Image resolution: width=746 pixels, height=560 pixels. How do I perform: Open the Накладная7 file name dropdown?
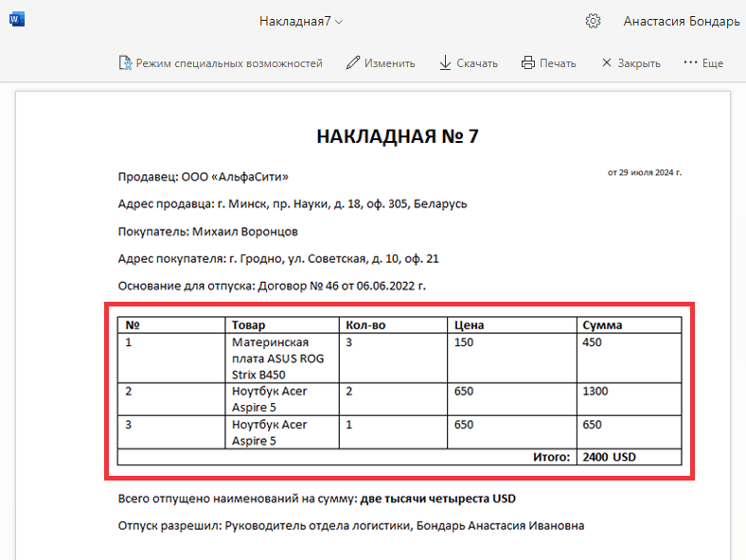[301, 22]
